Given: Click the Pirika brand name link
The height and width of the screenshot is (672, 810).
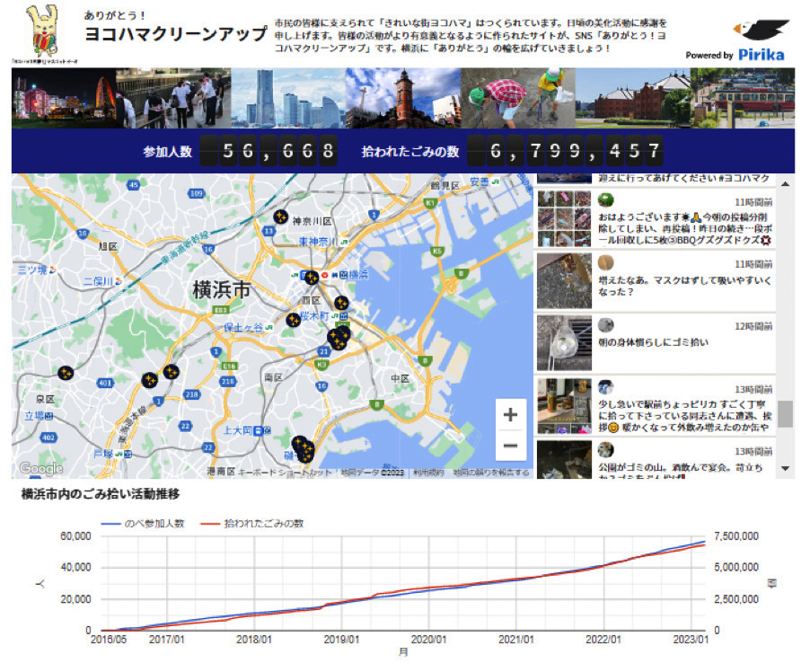Looking at the screenshot, I should 761,55.
